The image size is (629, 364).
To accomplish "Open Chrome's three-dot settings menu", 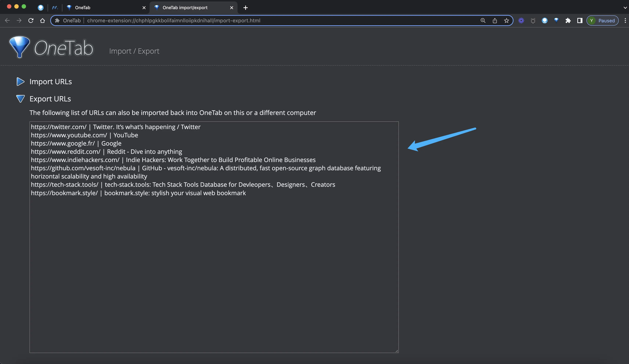I will coord(625,21).
